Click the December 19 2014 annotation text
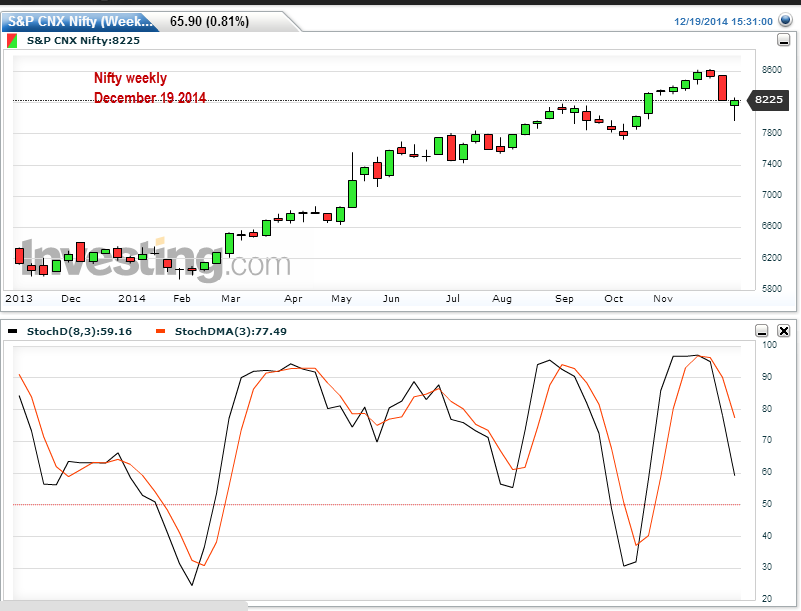Viewport: 801px width, 611px height. coord(150,98)
